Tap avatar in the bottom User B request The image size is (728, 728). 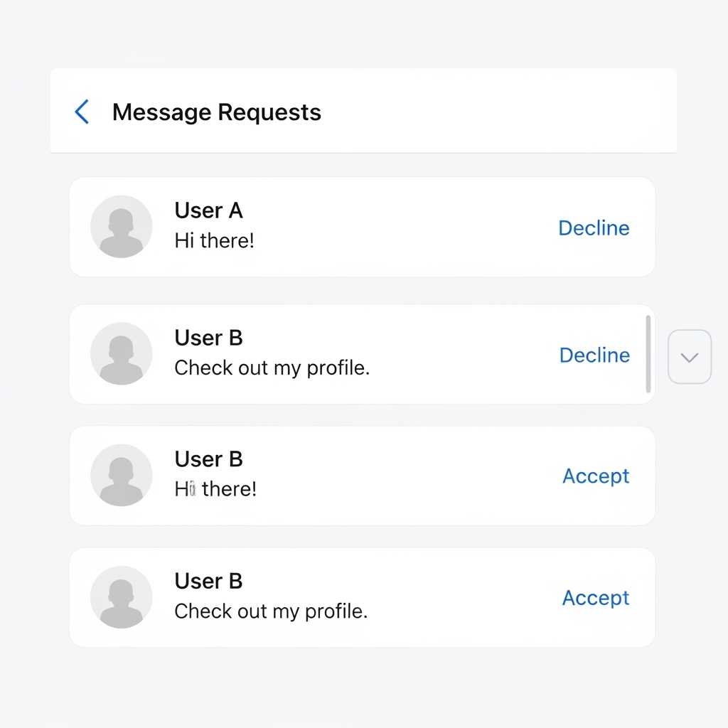click(121, 597)
